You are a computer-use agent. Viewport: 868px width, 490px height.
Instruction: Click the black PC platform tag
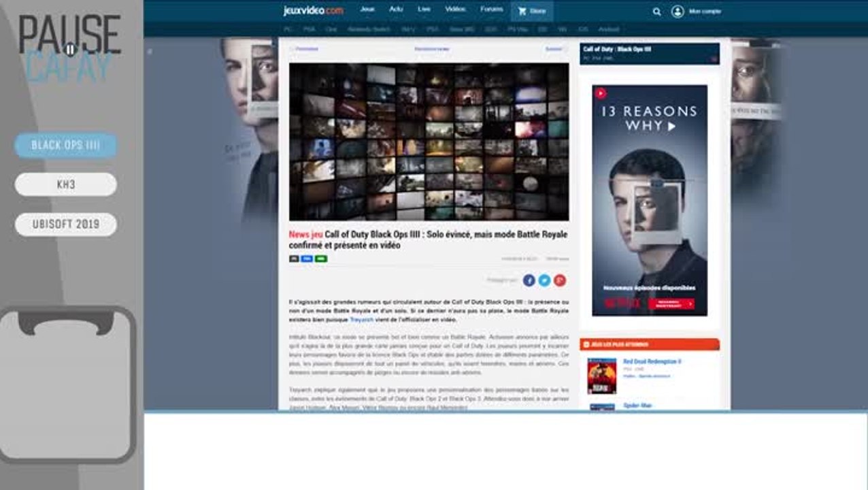pos(294,259)
